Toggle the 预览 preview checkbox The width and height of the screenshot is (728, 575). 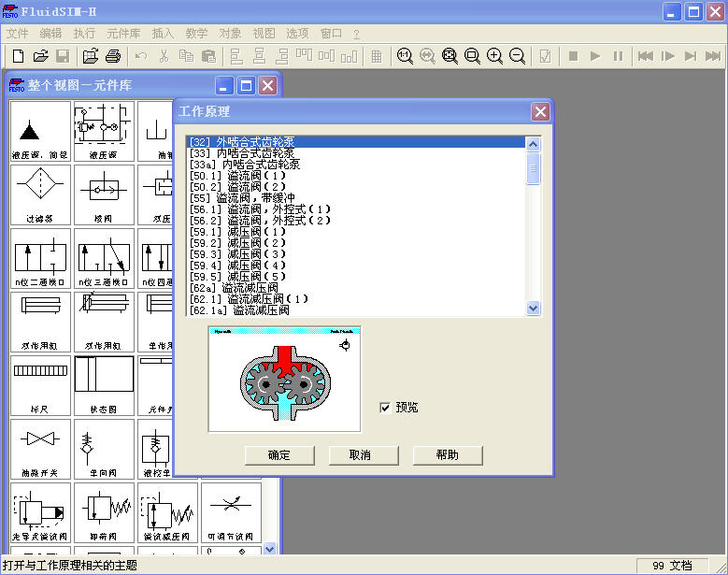[385, 408]
